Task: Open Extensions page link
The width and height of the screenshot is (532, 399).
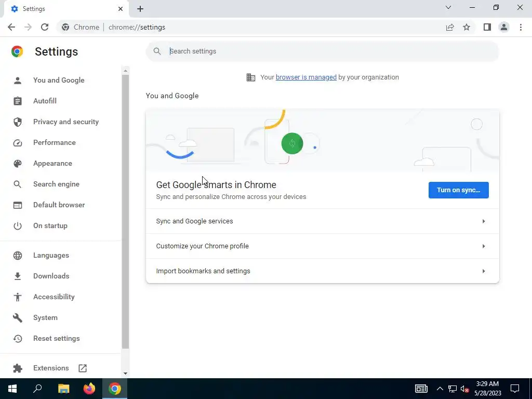Action: coord(51,368)
